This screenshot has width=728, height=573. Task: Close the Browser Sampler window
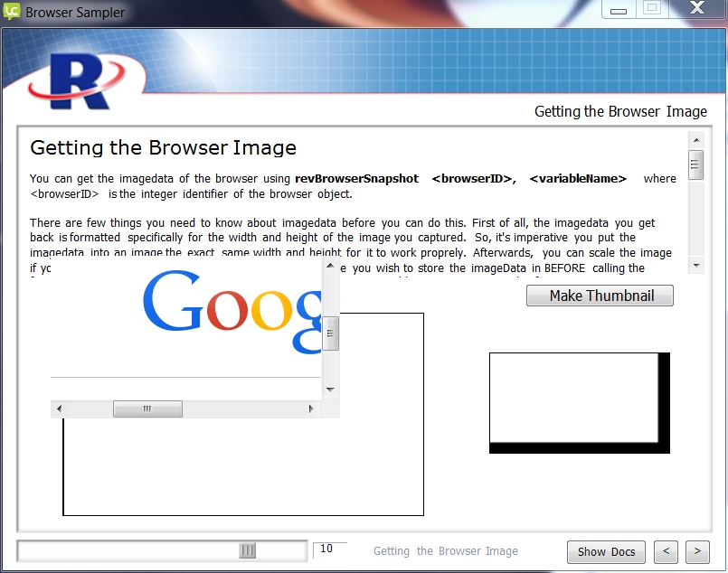(x=697, y=8)
